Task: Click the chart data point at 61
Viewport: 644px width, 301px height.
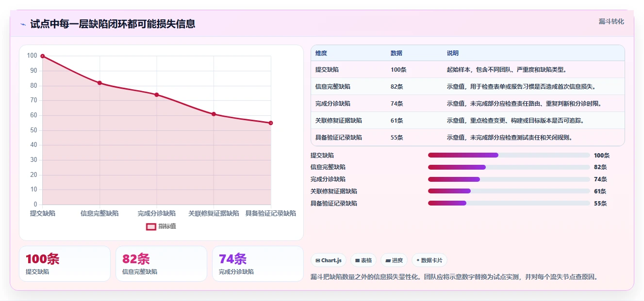Action: 214,114
